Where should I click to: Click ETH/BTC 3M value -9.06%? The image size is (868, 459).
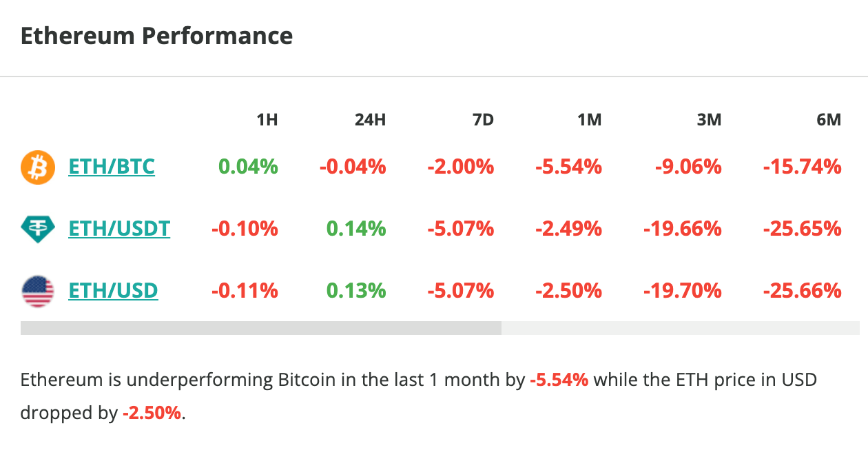(x=682, y=167)
